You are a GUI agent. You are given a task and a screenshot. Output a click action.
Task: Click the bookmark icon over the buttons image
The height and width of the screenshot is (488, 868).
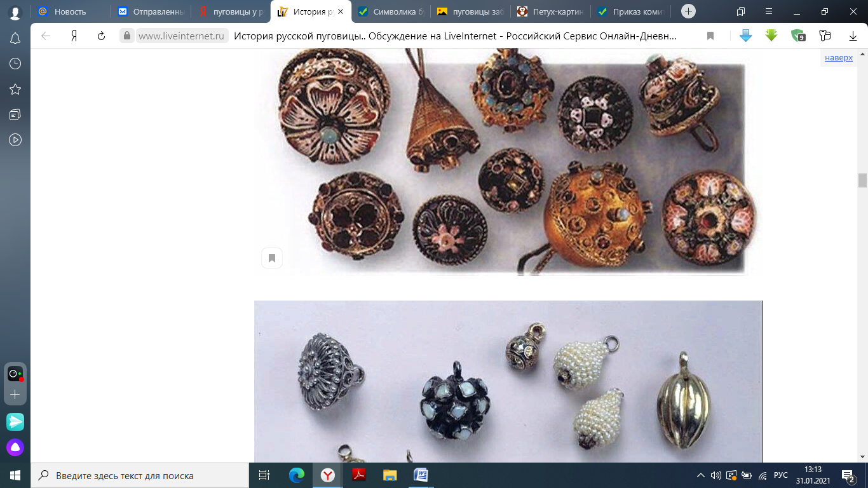coord(272,258)
